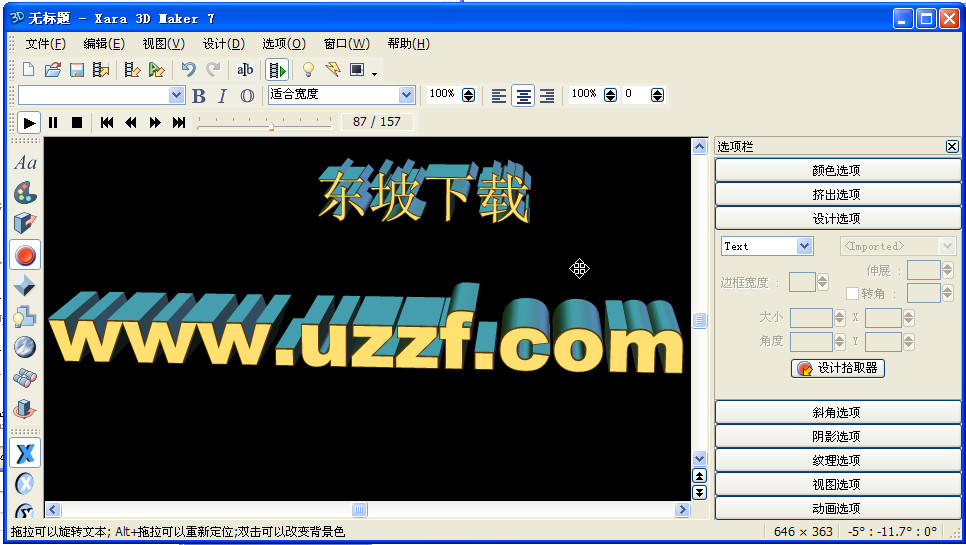Screen dimensions: 966x545
Task: Click the open file folder icon
Action: (x=53, y=70)
